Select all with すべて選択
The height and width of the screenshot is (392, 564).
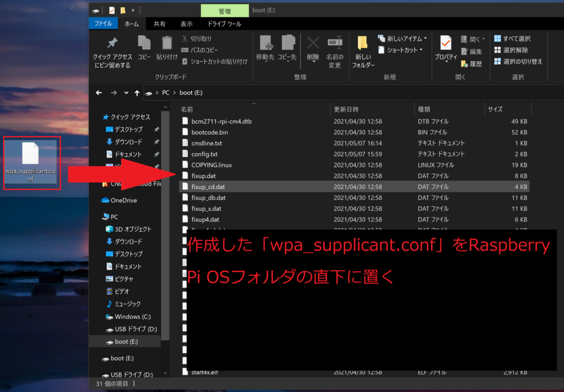(x=513, y=39)
